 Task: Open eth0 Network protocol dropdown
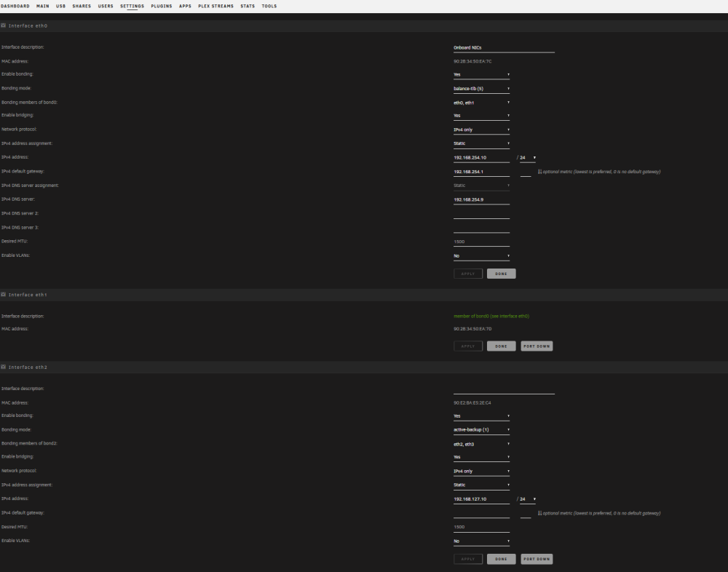(481, 130)
